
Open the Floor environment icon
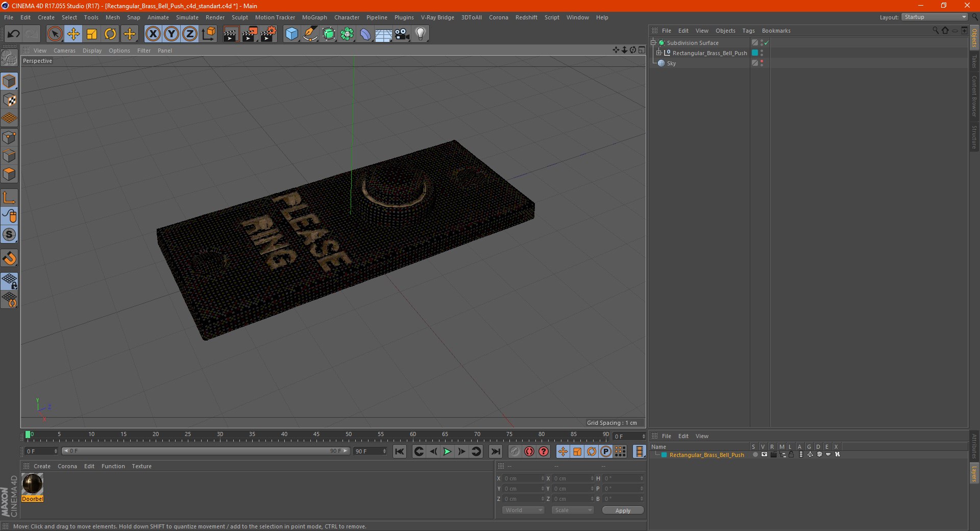click(384, 34)
